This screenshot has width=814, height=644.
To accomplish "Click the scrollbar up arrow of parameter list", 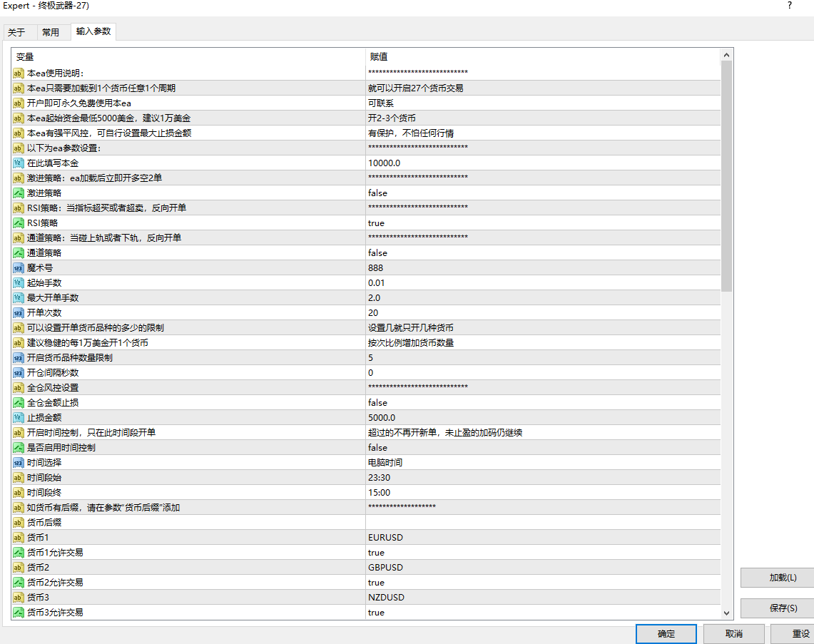I will [x=726, y=55].
